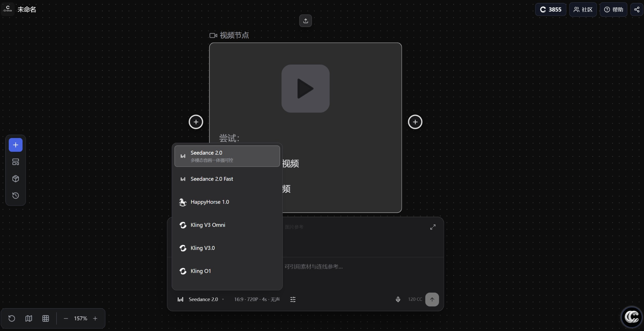Select the Kling V3.0 model
644x331 pixels.
pyautogui.click(x=227, y=248)
